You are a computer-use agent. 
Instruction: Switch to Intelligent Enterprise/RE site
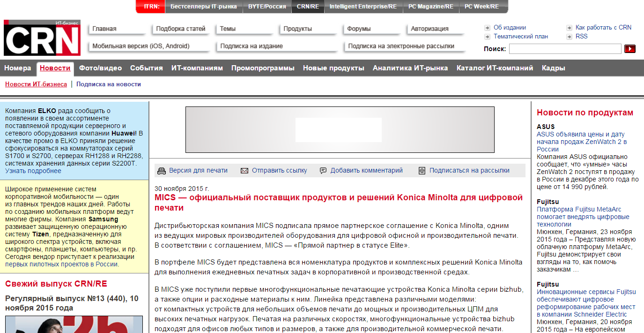363,7
